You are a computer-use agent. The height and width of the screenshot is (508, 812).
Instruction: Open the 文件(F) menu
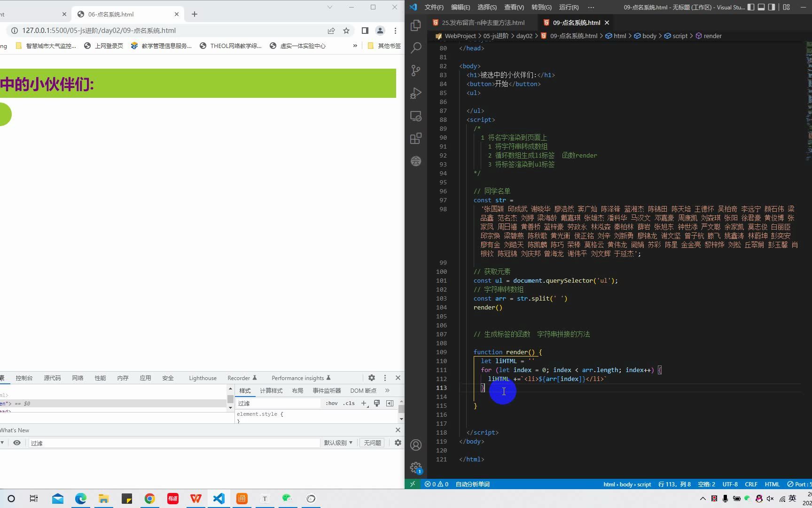434,7
